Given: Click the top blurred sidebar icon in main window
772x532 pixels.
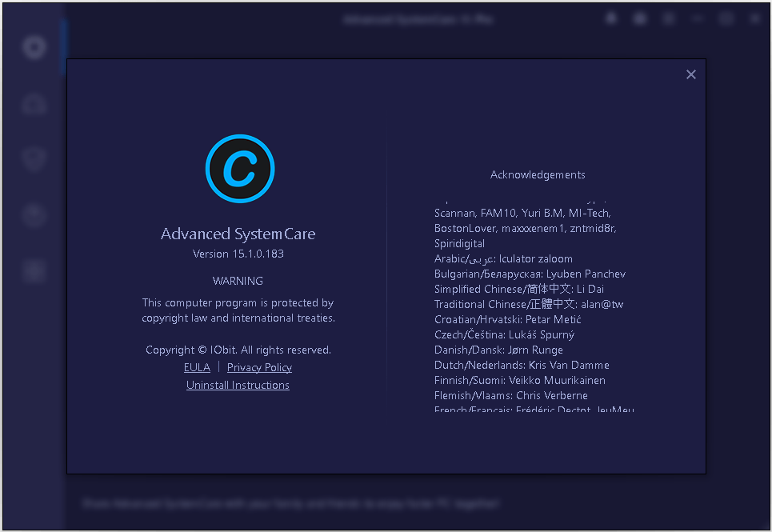Looking at the screenshot, I should 34,46.
